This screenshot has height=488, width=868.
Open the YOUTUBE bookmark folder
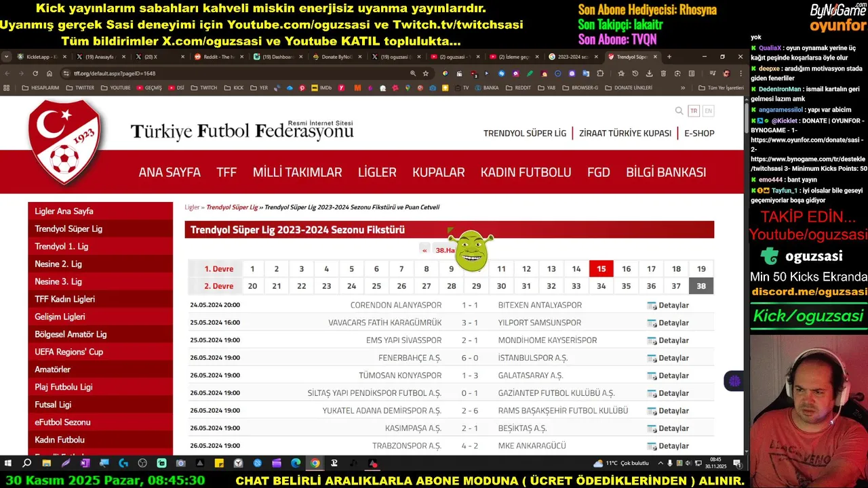click(116, 87)
